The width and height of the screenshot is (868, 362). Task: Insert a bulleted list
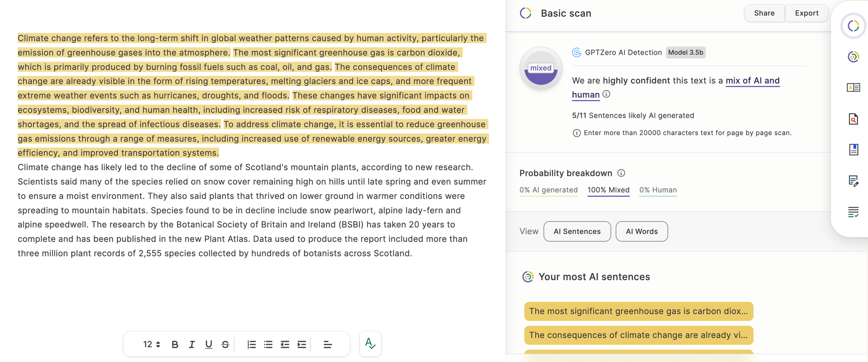coord(268,345)
